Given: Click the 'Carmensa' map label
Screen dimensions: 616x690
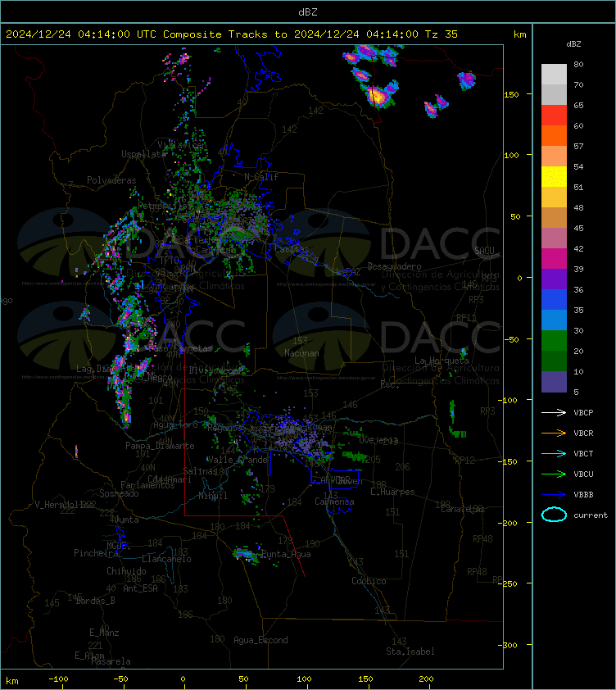Looking at the screenshot, I should (x=334, y=502).
